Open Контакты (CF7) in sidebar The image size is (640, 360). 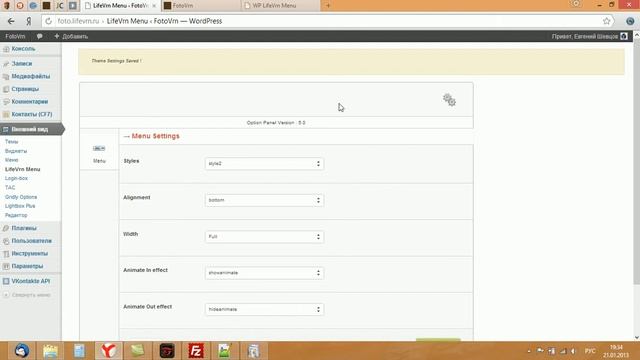click(31, 114)
